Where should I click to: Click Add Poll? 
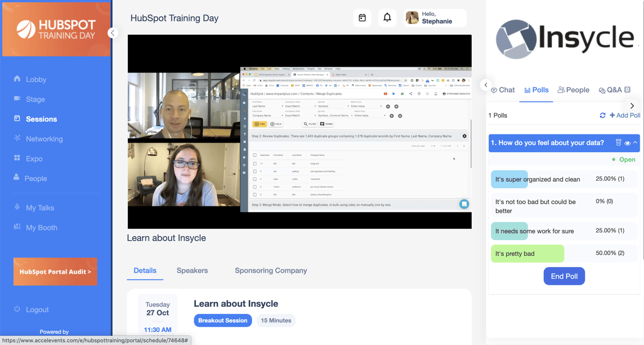(625, 116)
